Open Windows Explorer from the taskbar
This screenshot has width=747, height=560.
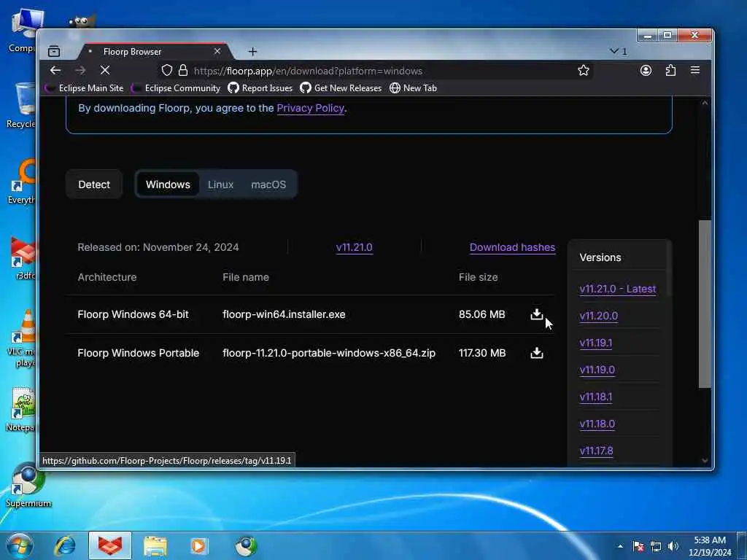(x=155, y=545)
